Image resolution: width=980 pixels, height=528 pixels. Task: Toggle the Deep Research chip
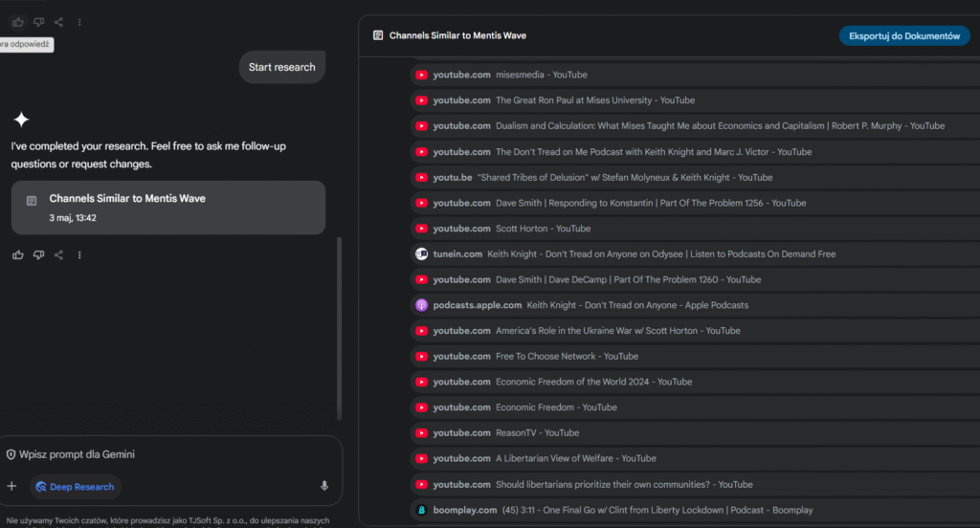[76, 487]
